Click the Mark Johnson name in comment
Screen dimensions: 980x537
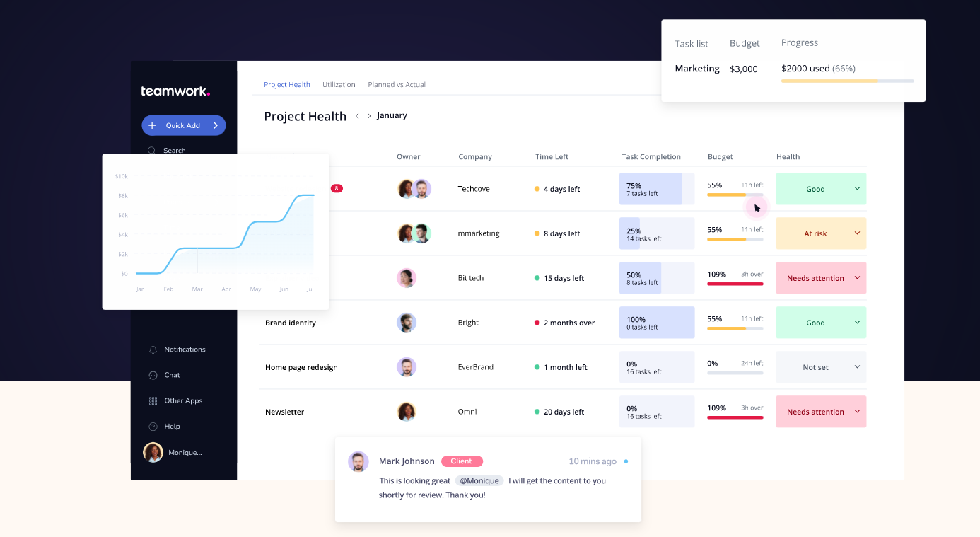[x=407, y=461]
